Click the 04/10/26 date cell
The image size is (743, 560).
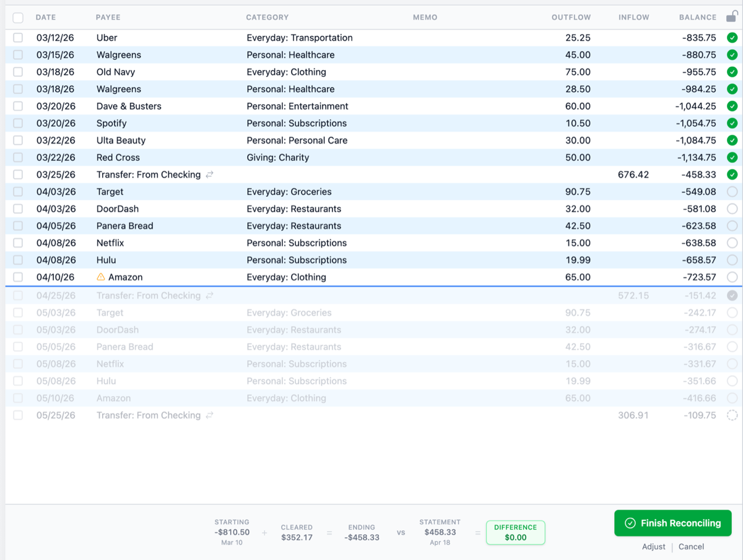pos(55,277)
